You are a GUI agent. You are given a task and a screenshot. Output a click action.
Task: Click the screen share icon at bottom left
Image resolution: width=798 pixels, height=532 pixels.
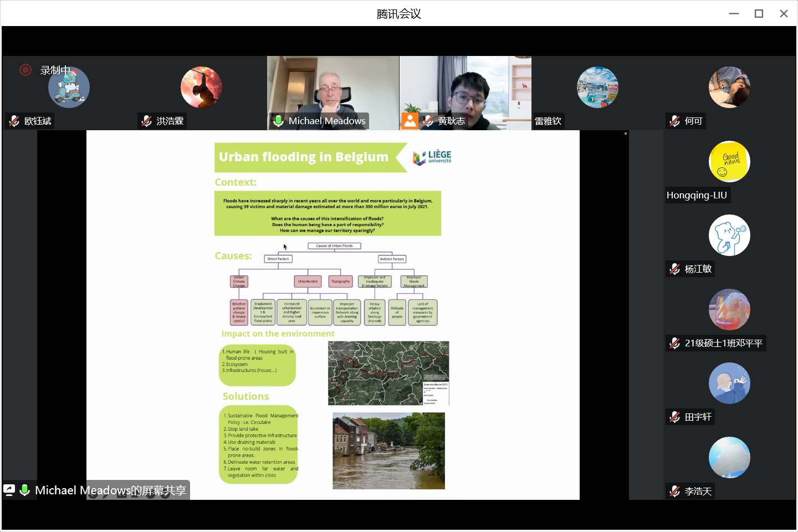(x=9, y=490)
